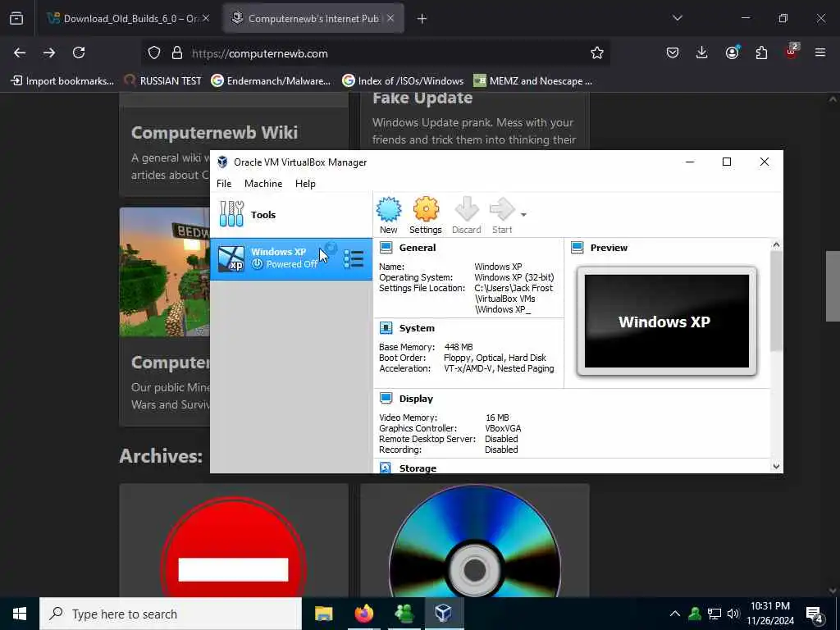
Task: Click the tracking protection shield icon
Action: (154, 53)
